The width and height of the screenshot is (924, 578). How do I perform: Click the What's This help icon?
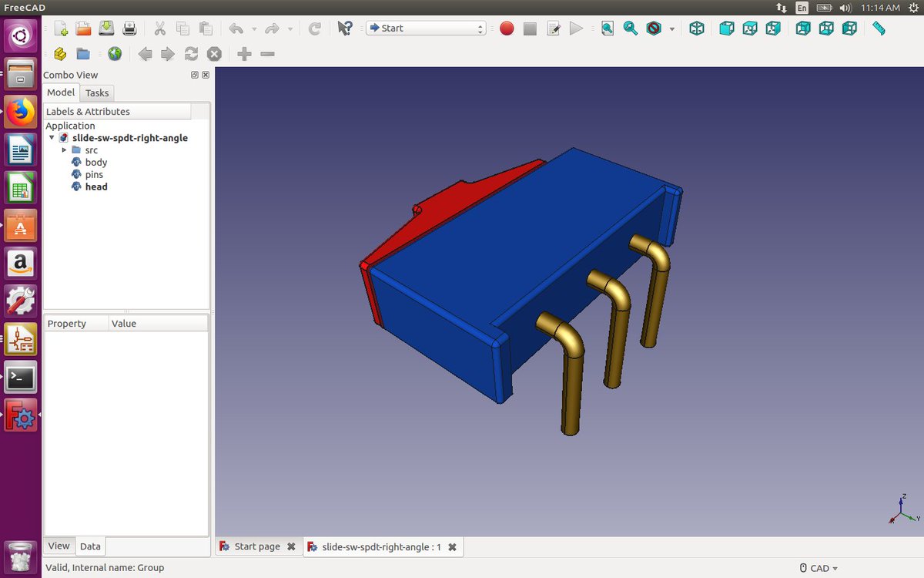click(345, 29)
